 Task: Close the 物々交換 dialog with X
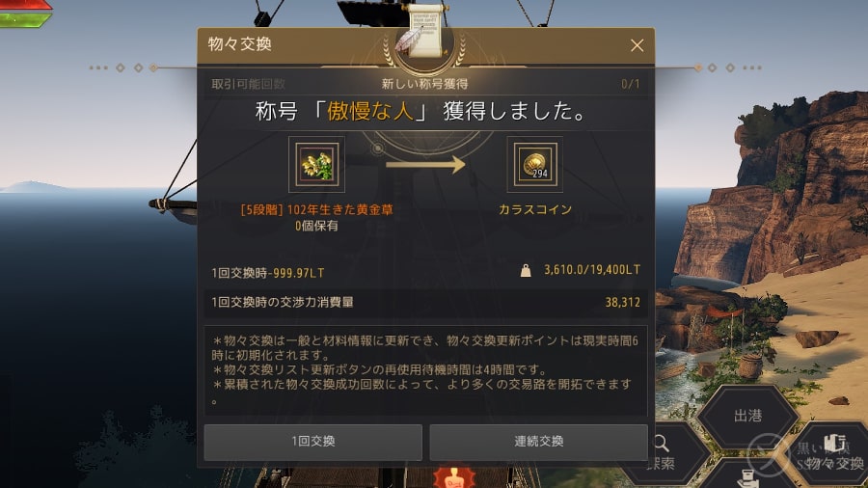(x=637, y=45)
